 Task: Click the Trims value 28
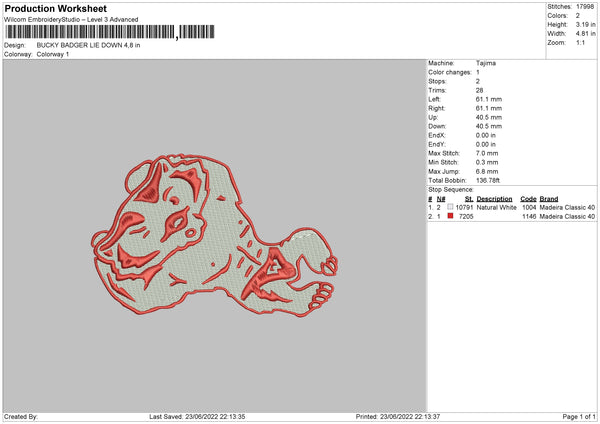pos(479,91)
